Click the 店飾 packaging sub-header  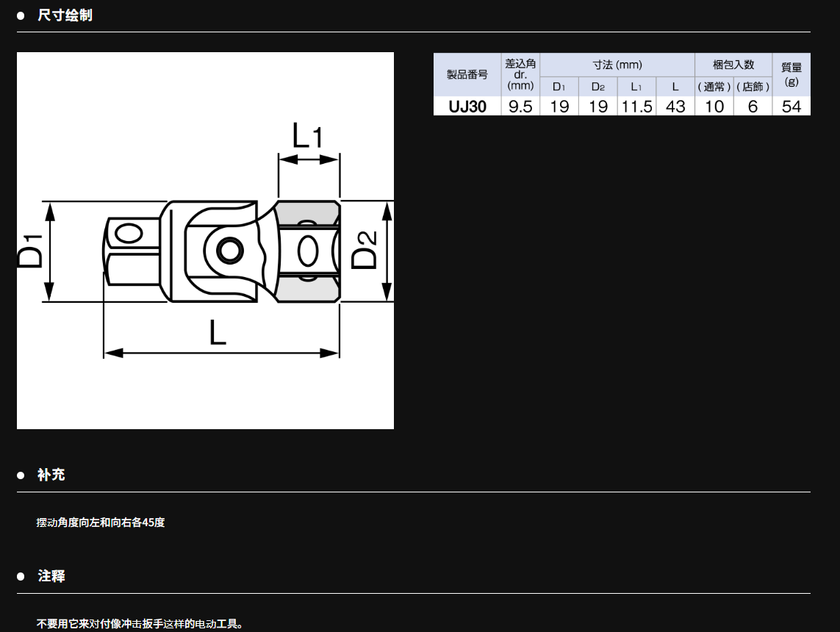(753, 87)
